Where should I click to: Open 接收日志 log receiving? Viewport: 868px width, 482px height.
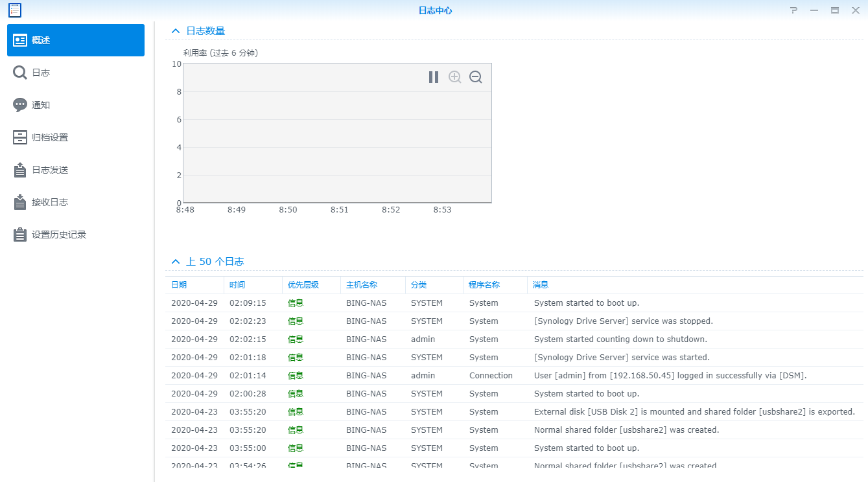pyautogui.click(x=76, y=202)
